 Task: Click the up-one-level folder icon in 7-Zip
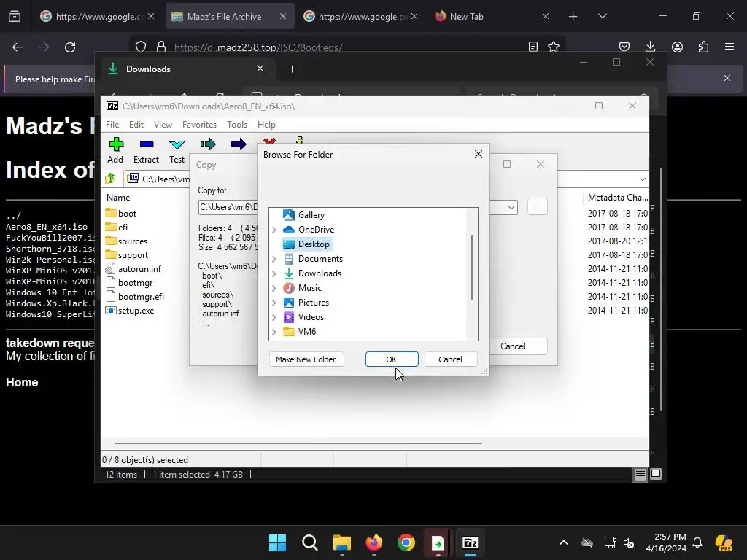click(111, 179)
